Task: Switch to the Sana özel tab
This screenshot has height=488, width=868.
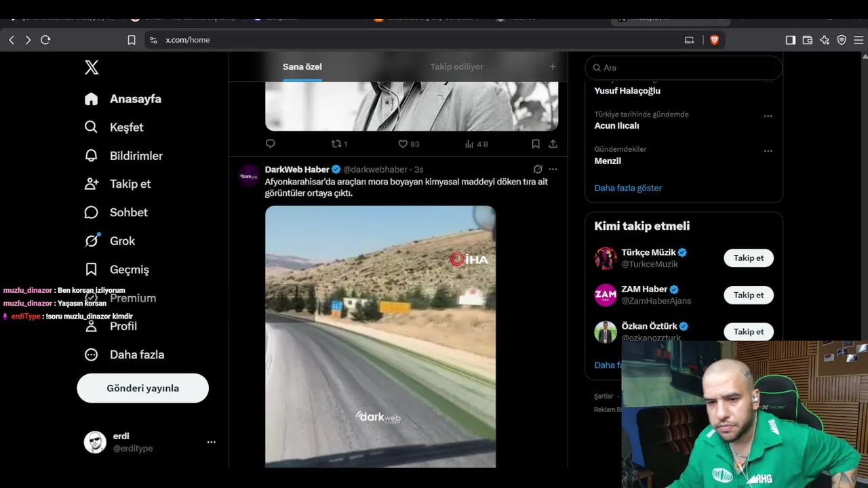Action: (302, 66)
